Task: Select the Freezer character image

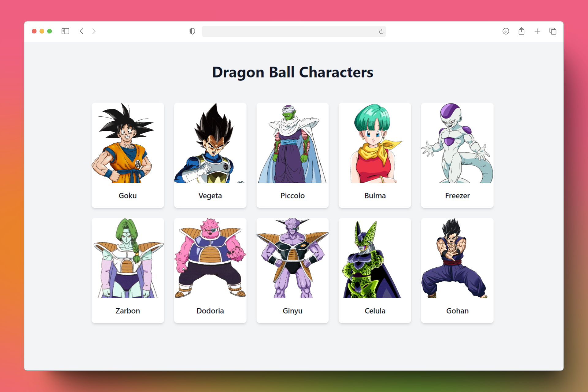Action: pyautogui.click(x=457, y=143)
